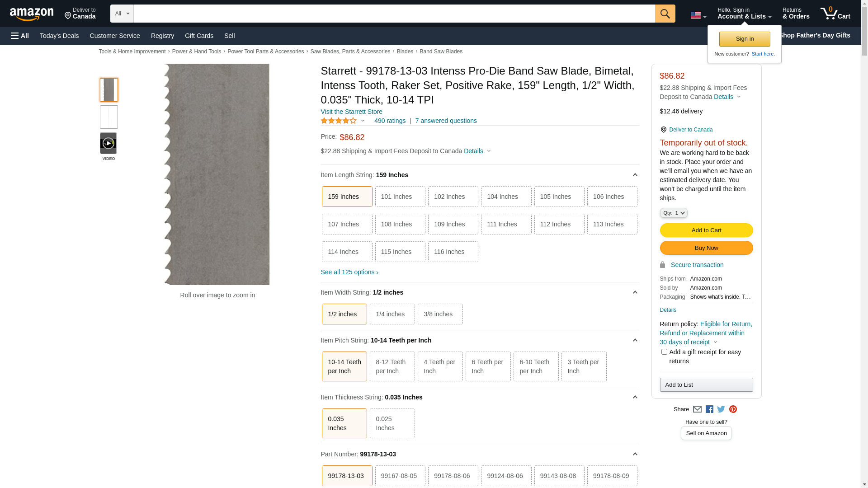This screenshot has height=488, width=868.
Task: Click the Amazon logo
Action: [x=32, y=14]
